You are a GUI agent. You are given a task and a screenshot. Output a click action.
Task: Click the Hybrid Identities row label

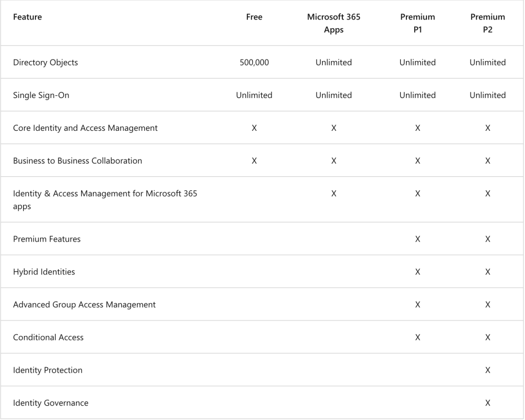click(44, 272)
